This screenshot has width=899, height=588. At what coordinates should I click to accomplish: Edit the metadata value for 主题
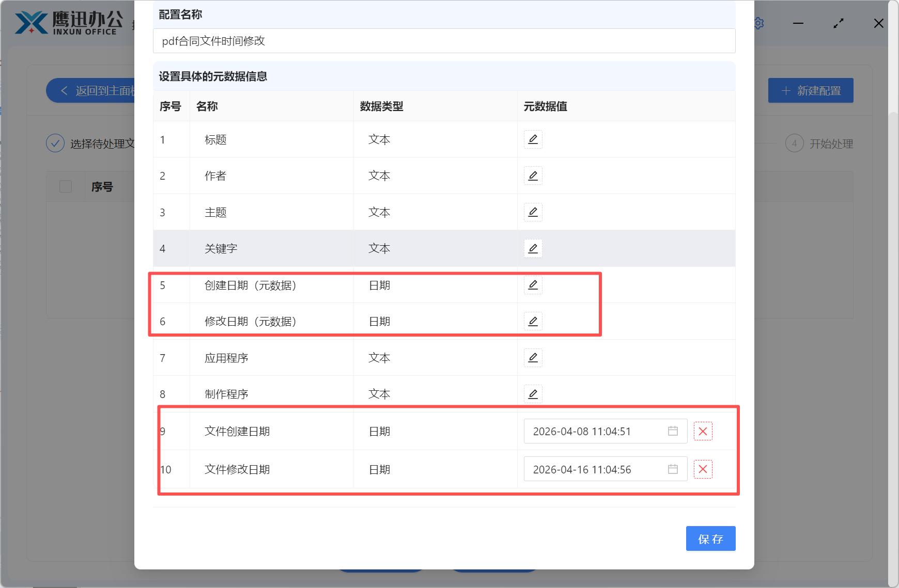(533, 212)
